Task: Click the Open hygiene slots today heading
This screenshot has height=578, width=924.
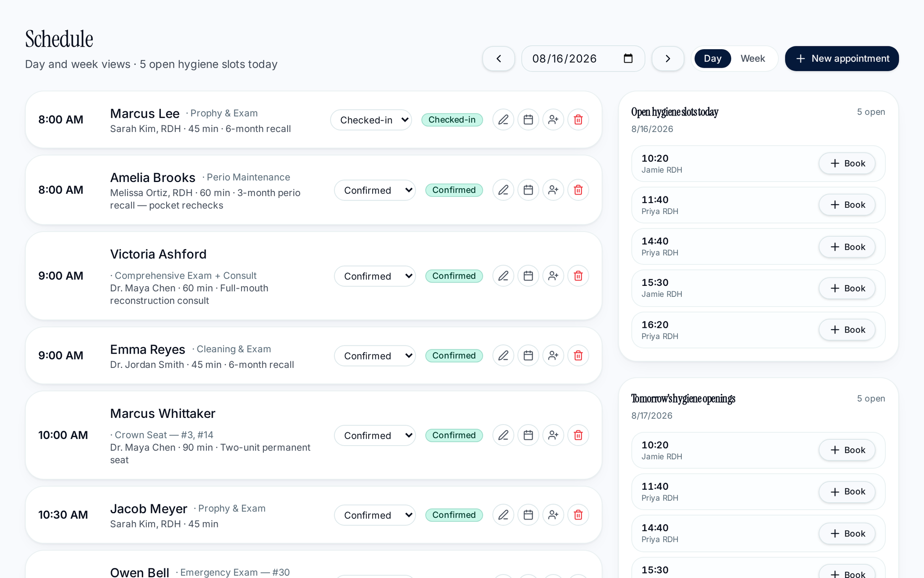Action: pos(675,112)
